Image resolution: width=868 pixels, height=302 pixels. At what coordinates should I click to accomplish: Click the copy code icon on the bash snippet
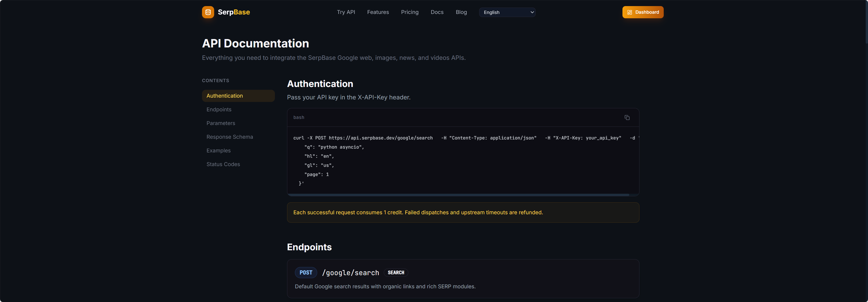coord(627,117)
